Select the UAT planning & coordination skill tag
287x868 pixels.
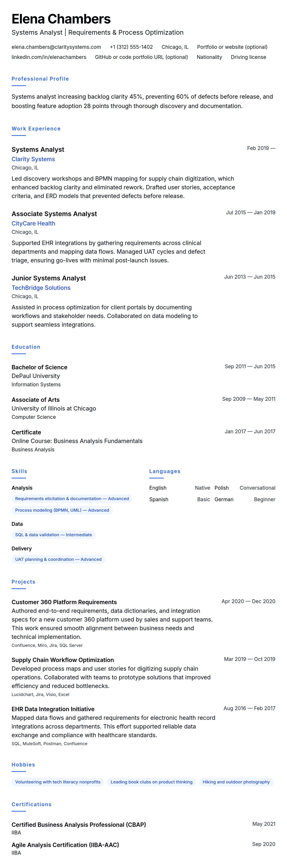pos(58,559)
